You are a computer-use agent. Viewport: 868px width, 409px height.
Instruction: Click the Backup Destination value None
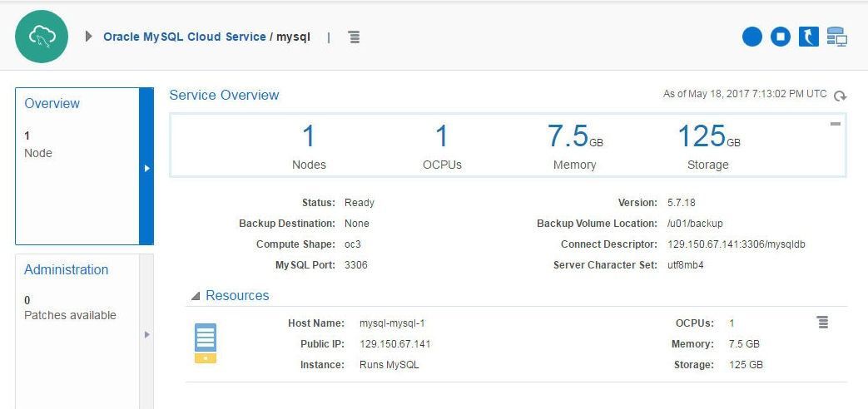point(356,224)
